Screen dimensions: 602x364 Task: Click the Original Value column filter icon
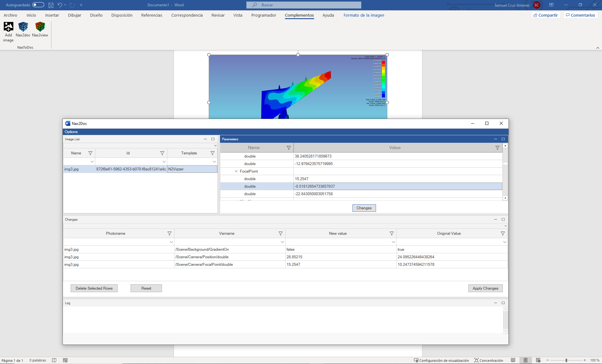point(503,233)
